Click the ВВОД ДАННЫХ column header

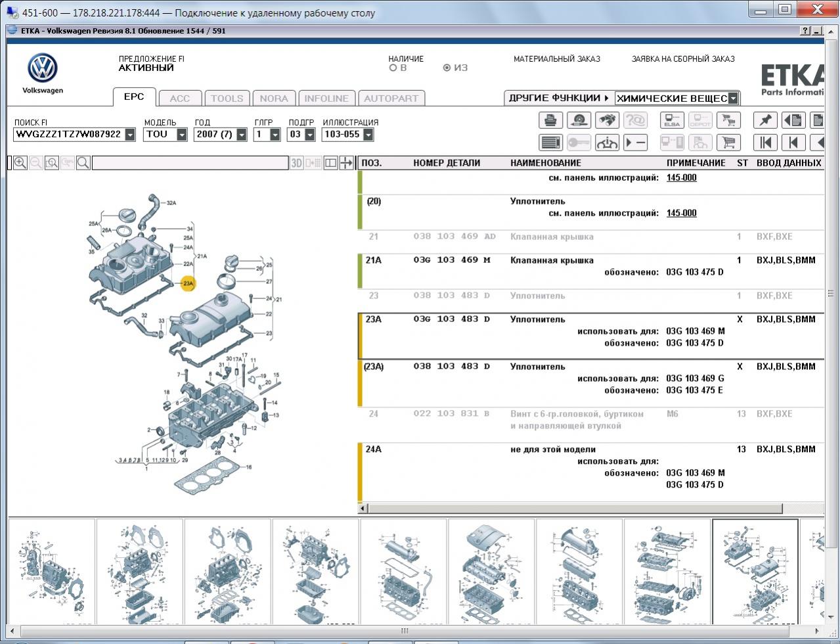789,163
